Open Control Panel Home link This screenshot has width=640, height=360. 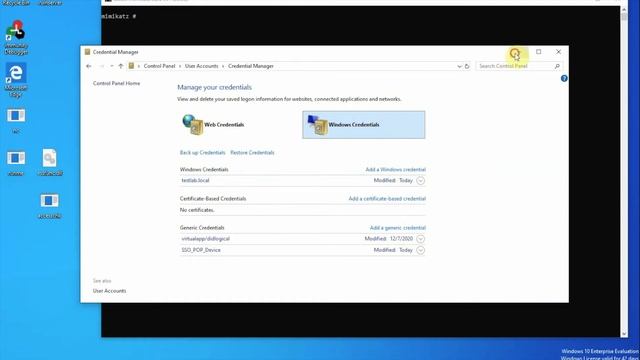click(116, 83)
